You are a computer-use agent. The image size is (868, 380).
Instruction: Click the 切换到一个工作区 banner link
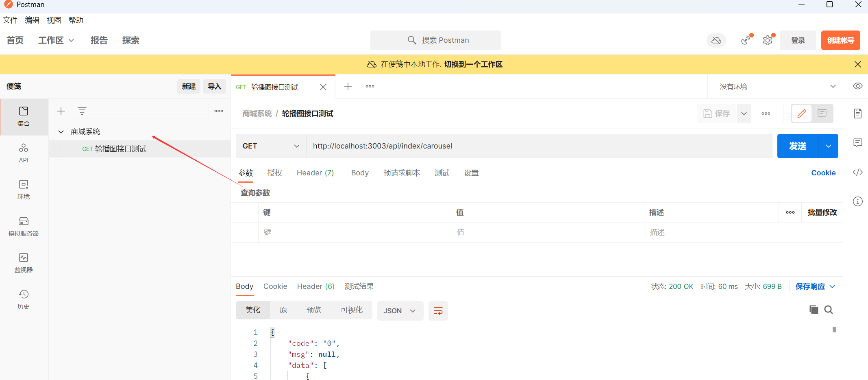[473, 64]
